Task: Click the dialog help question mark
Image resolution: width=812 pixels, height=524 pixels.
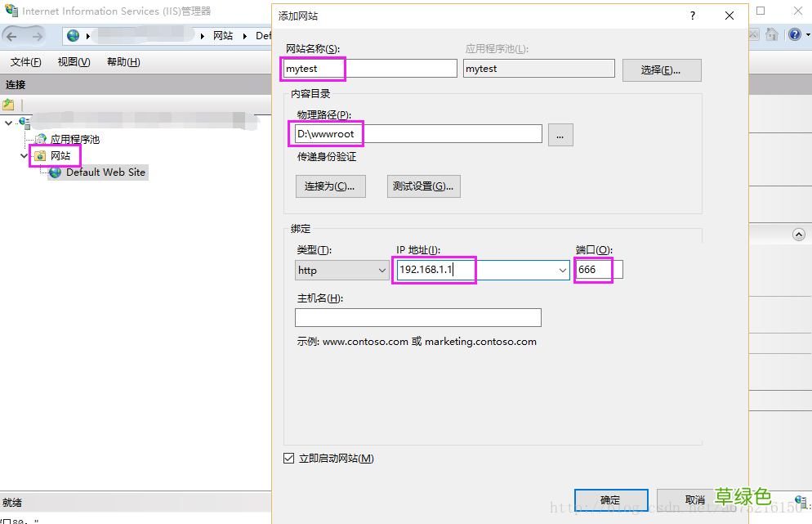Action: click(693, 16)
